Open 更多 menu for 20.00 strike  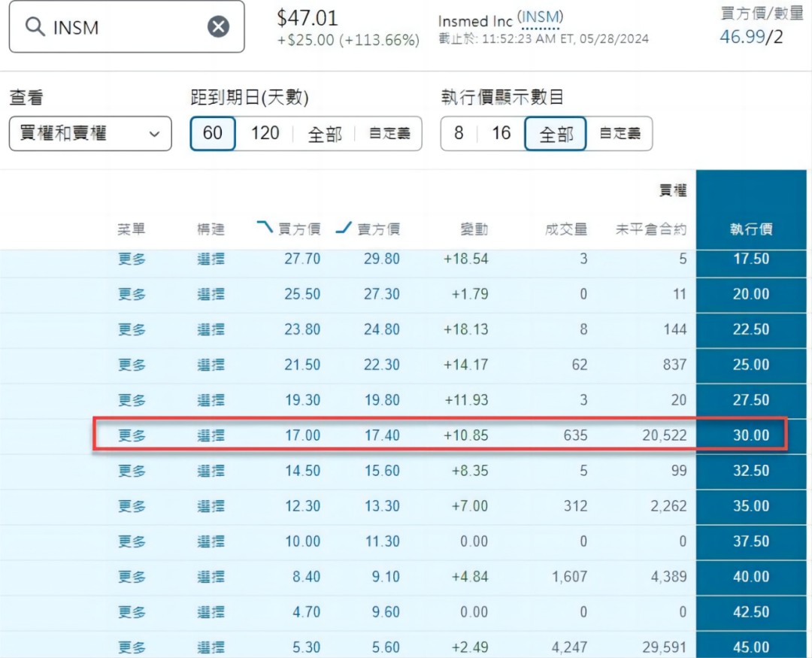132,294
